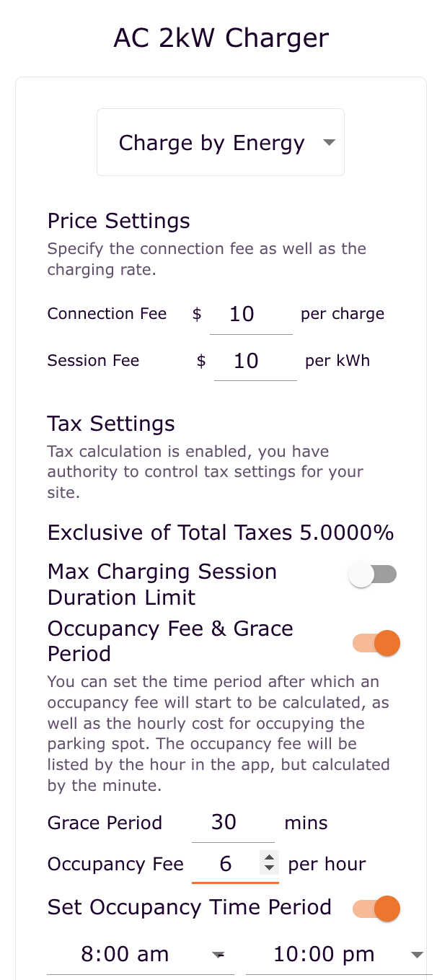Open the Charge by Energy dropdown

[220, 141]
